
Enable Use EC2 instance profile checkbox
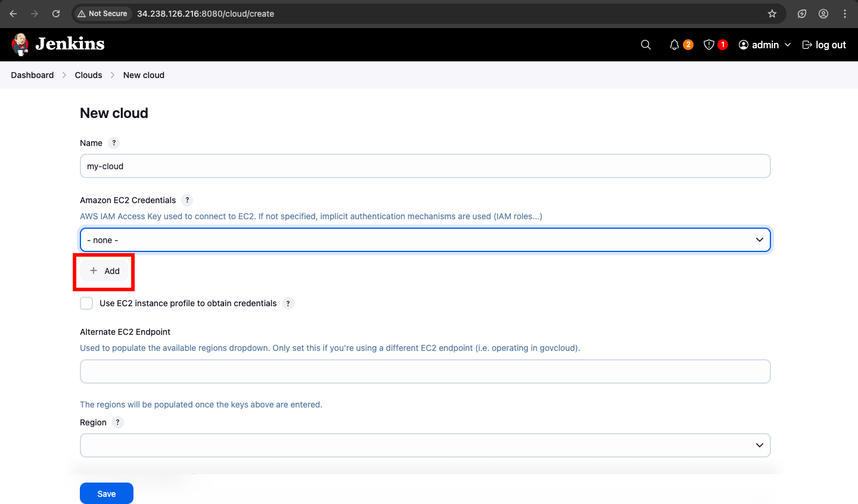click(86, 303)
